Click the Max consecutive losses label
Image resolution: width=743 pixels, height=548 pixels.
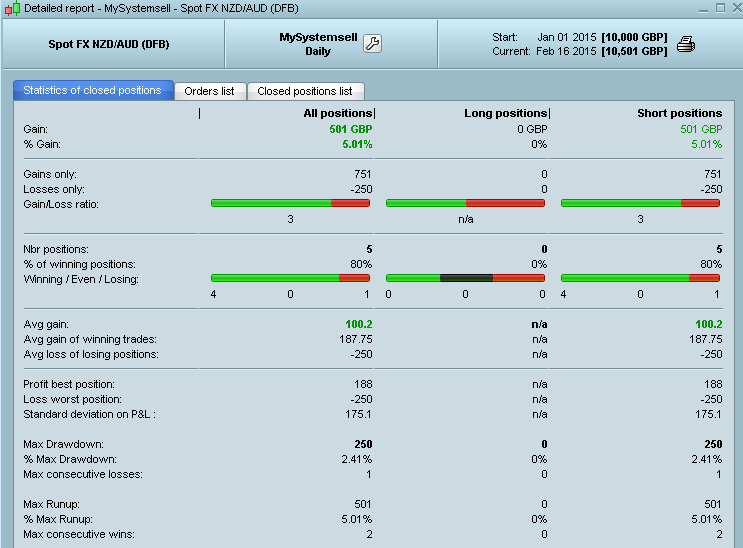[x=83, y=474]
